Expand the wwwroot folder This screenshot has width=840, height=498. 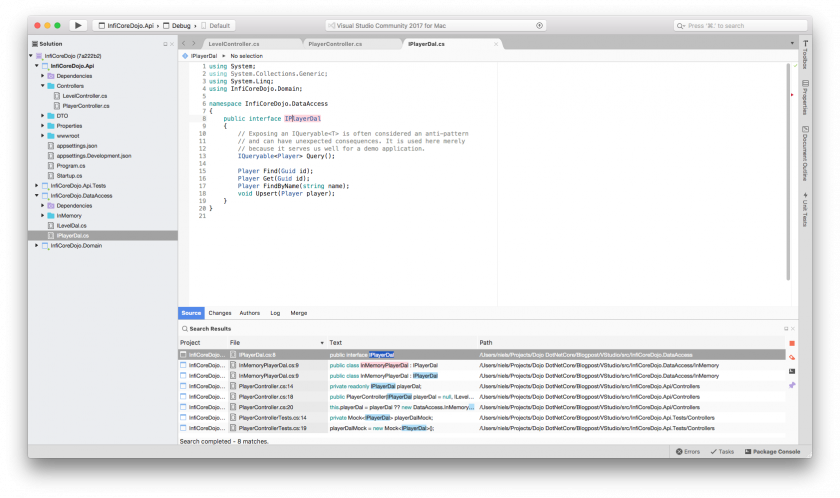pyautogui.click(x=42, y=136)
